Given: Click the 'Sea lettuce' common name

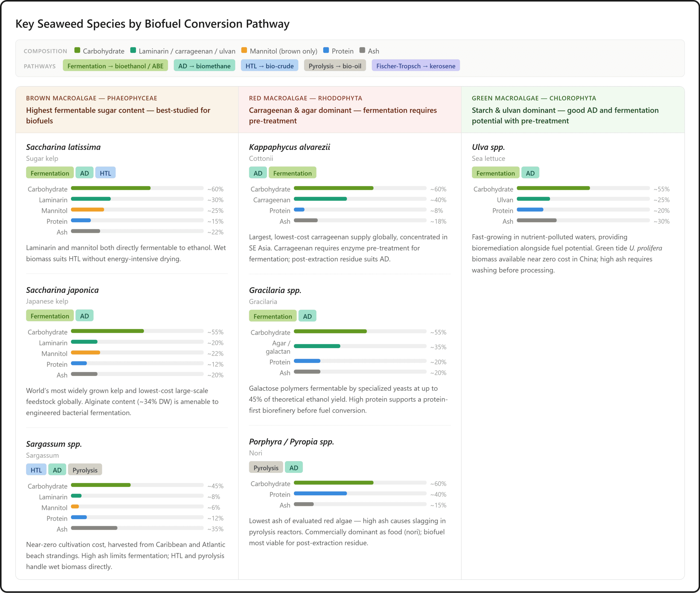Looking at the screenshot, I should click(488, 158).
